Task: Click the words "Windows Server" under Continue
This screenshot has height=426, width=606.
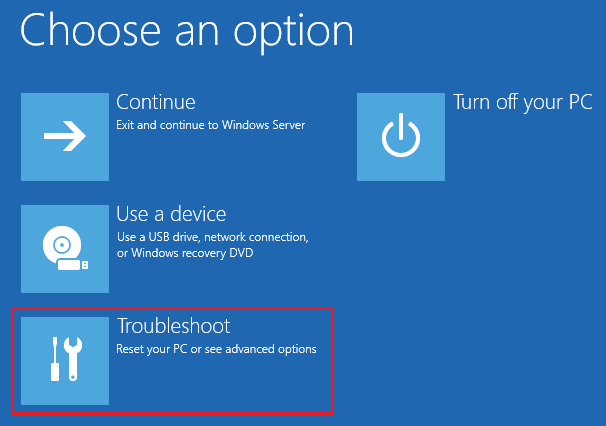Action: [x=264, y=125]
